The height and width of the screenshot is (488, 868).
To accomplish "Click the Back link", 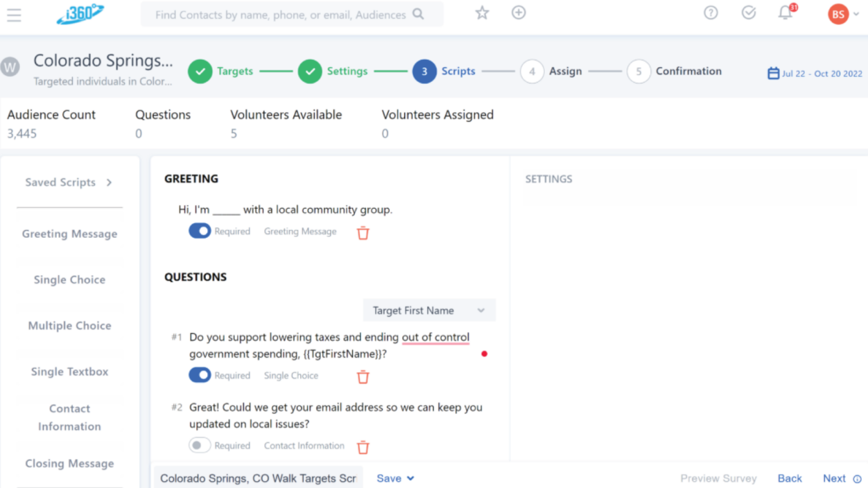I will [789, 478].
